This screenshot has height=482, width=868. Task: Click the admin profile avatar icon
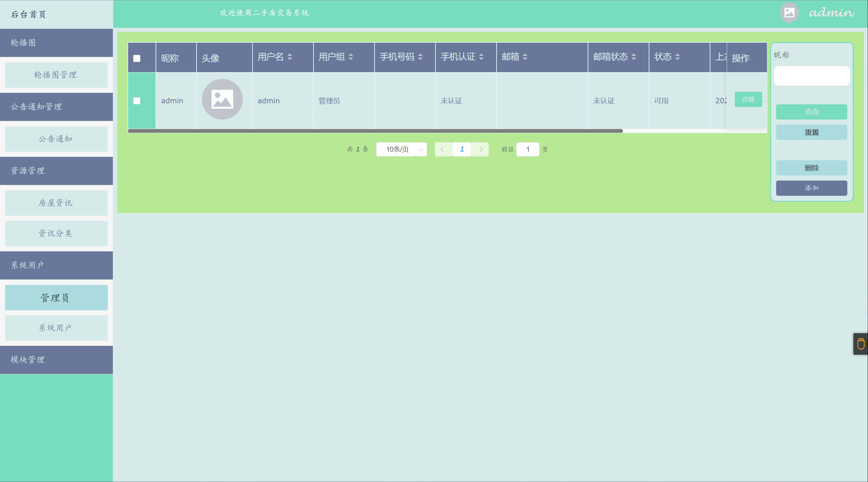coord(789,13)
